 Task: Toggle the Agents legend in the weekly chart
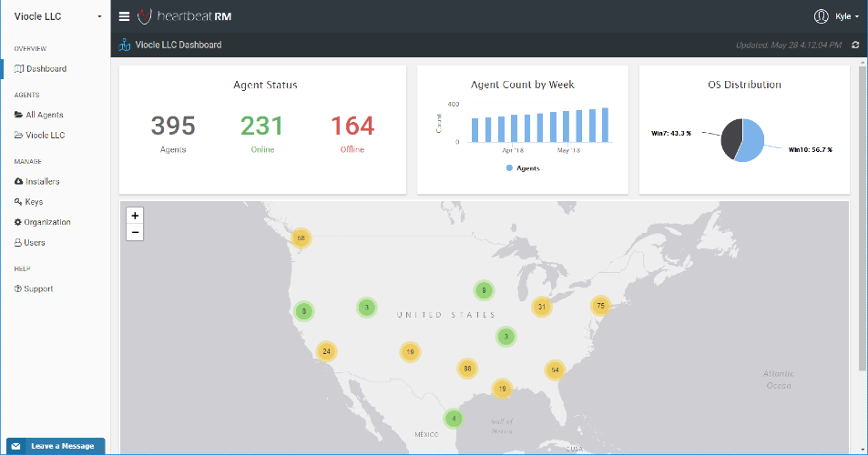tap(523, 168)
